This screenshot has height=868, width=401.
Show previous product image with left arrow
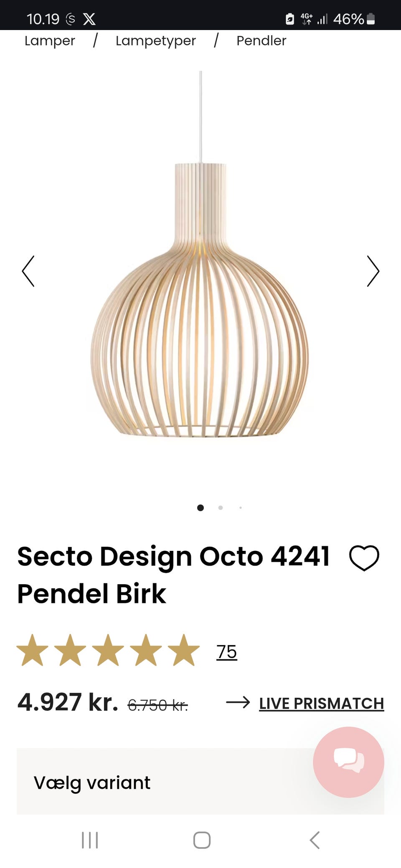[x=28, y=271]
